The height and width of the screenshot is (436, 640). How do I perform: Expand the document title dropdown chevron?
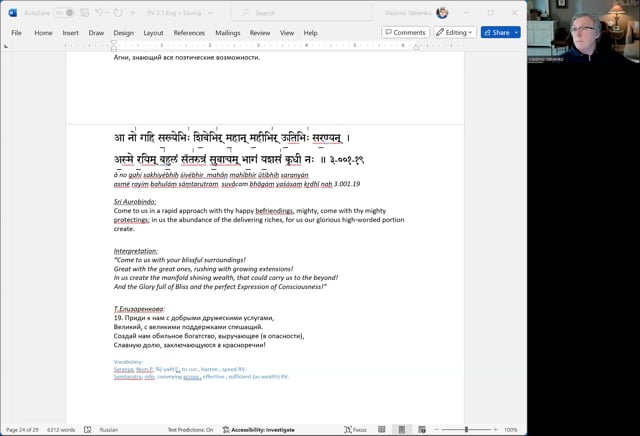[210, 13]
